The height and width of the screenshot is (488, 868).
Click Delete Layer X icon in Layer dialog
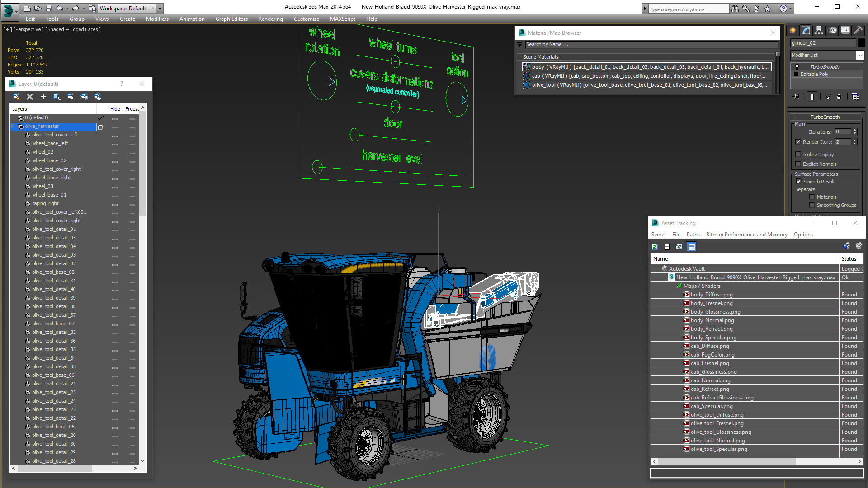(30, 97)
